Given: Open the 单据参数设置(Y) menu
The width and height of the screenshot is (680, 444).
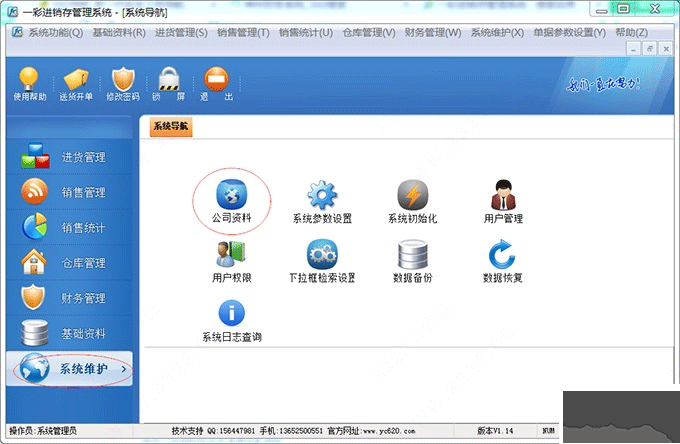Looking at the screenshot, I should [569, 33].
